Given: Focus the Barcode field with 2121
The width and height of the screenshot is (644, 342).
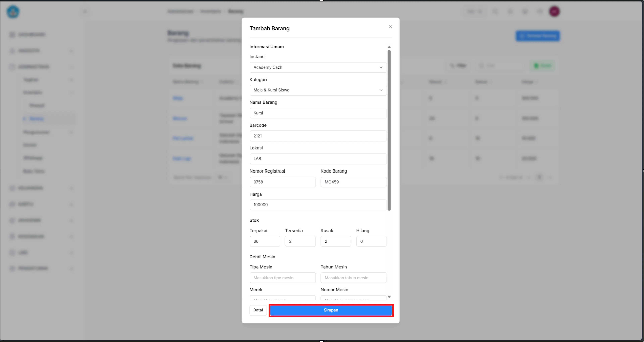Looking at the screenshot, I should coord(318,136).
